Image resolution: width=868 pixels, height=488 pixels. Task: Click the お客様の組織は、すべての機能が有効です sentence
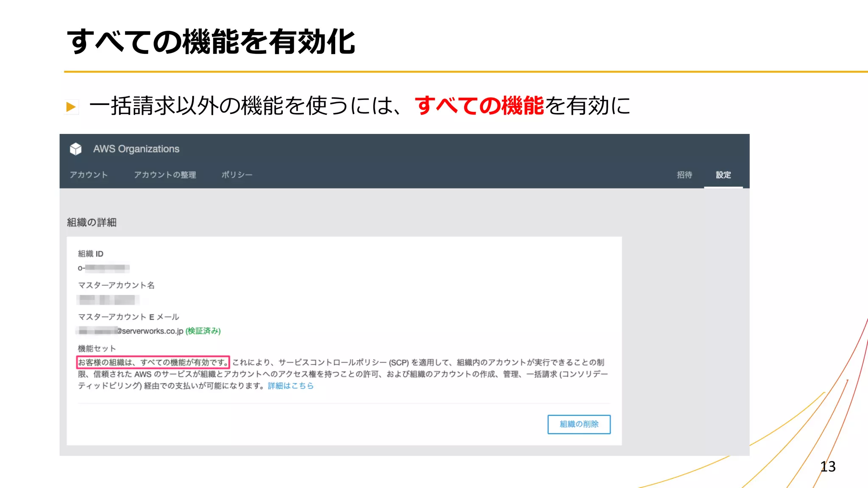click(x=153, y=362)
